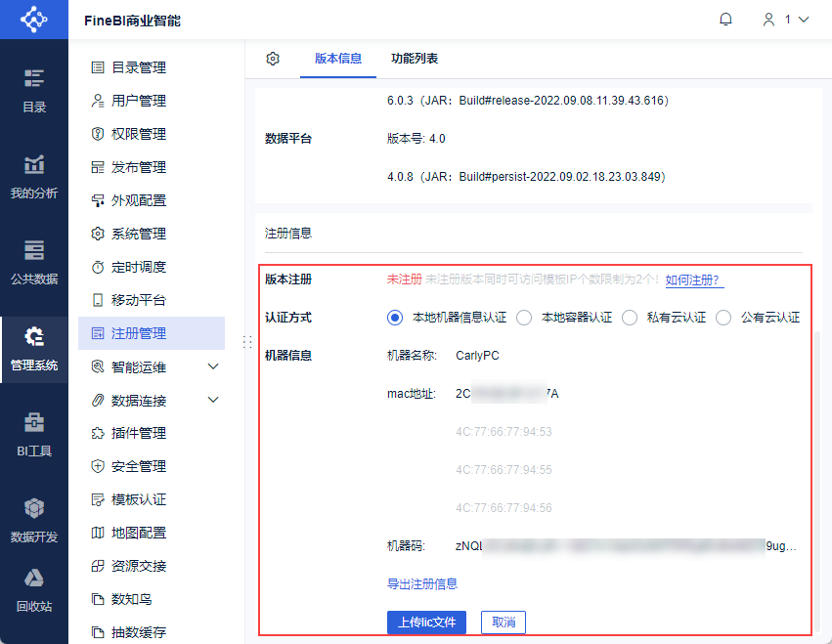Select 公有云认证 radio button
This screenshot has width=832, height=644.
(723, 318)
